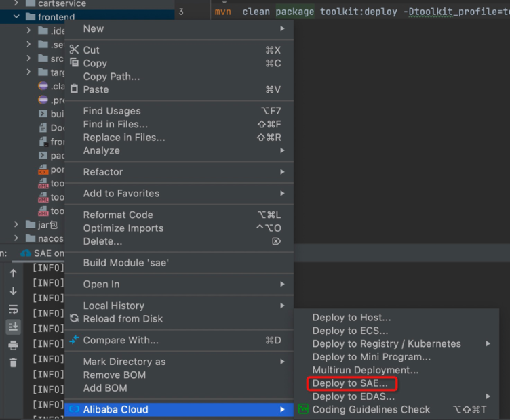Viewport: 510px width, 420px height.
Task: Click the trash clear-all icon
Action: pos(14,362)
